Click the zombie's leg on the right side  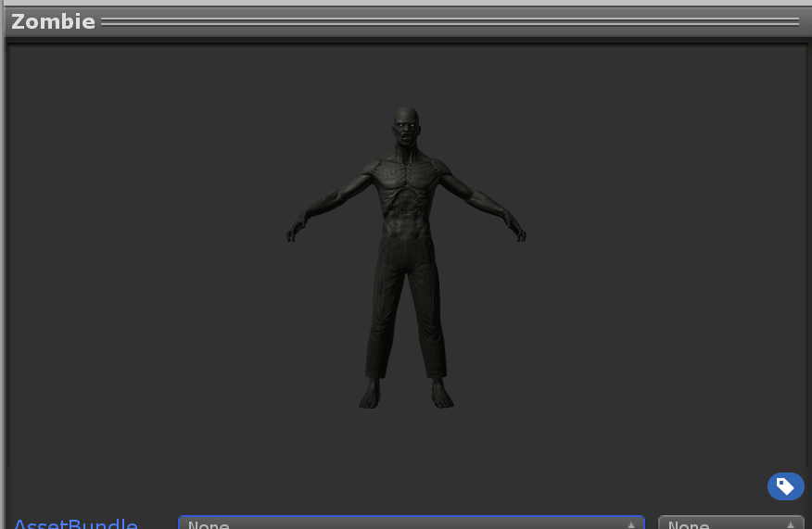click(x=429, y=315)
